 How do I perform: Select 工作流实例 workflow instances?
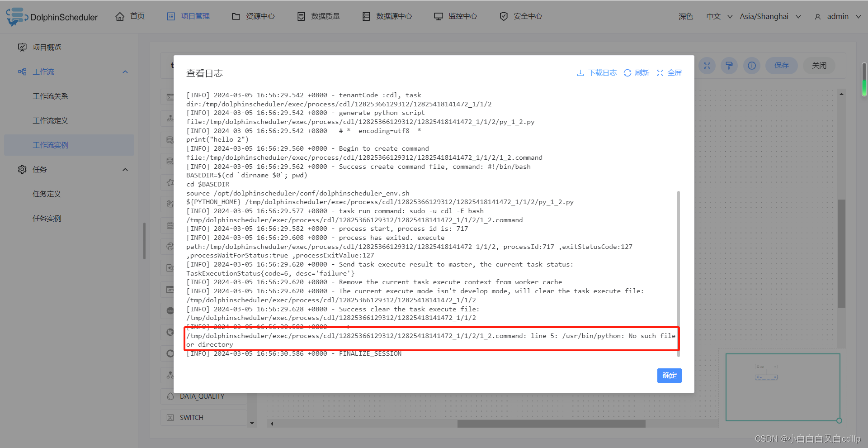pos(69,145)
